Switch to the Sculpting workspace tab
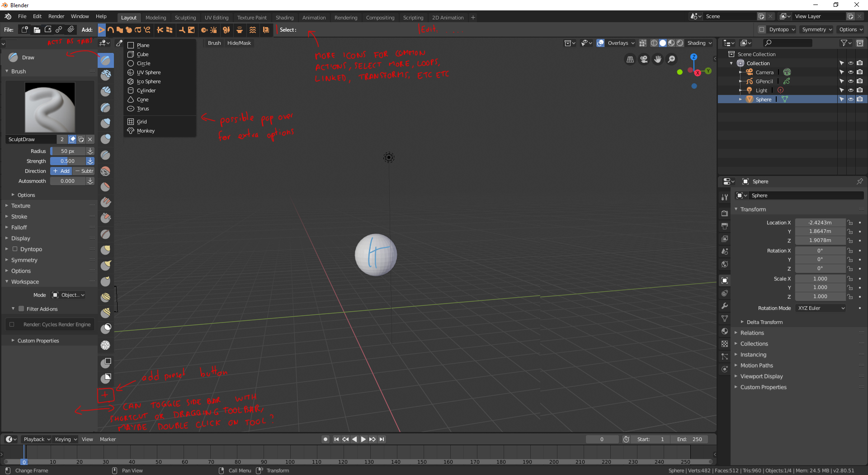The height and width of the screenshot is (475, 868). click(x=185, y=18)
